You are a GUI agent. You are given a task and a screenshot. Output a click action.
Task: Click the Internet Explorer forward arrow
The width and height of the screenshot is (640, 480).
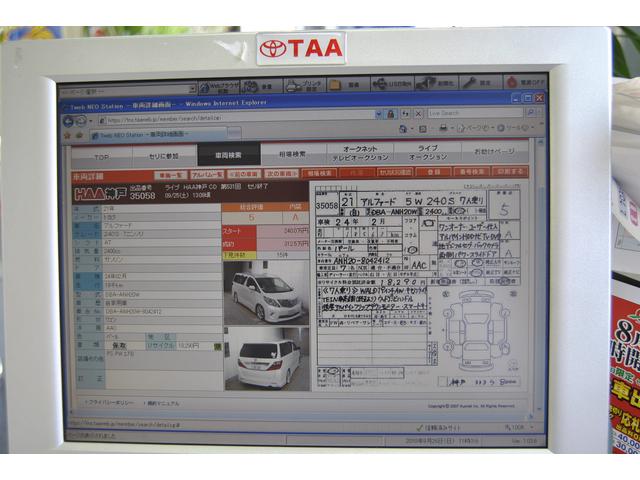pyautogui.click(x=81, y=120)
